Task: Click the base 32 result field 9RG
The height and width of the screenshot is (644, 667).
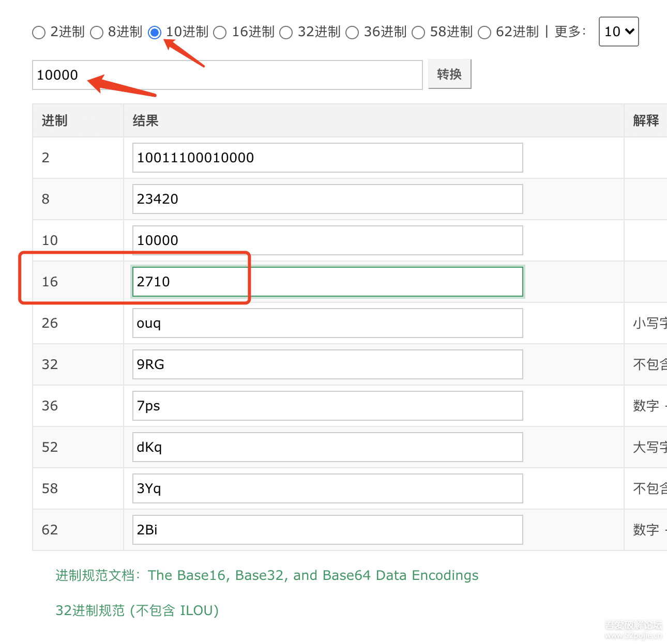Action: coord(327,364)
